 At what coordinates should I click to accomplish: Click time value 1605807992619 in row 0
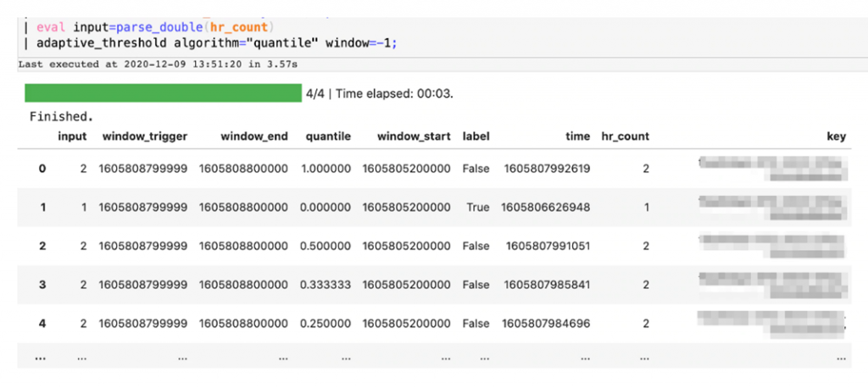[547, 169]
